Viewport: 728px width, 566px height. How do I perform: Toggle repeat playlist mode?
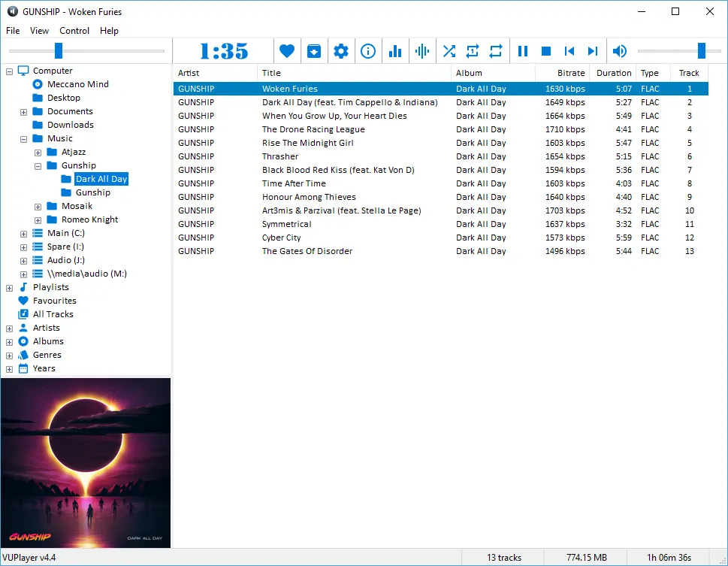(x=495, y=50)
